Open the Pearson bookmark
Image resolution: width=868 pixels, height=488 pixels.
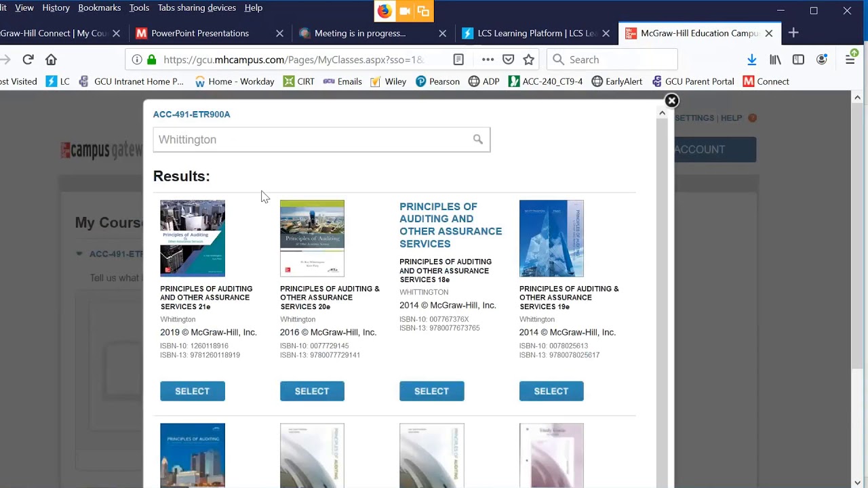point(437,81)
